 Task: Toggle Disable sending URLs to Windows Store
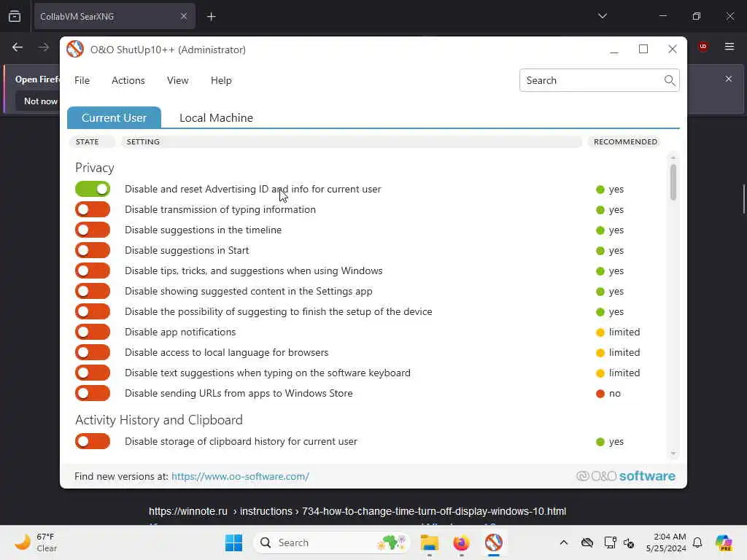(93, 393)
